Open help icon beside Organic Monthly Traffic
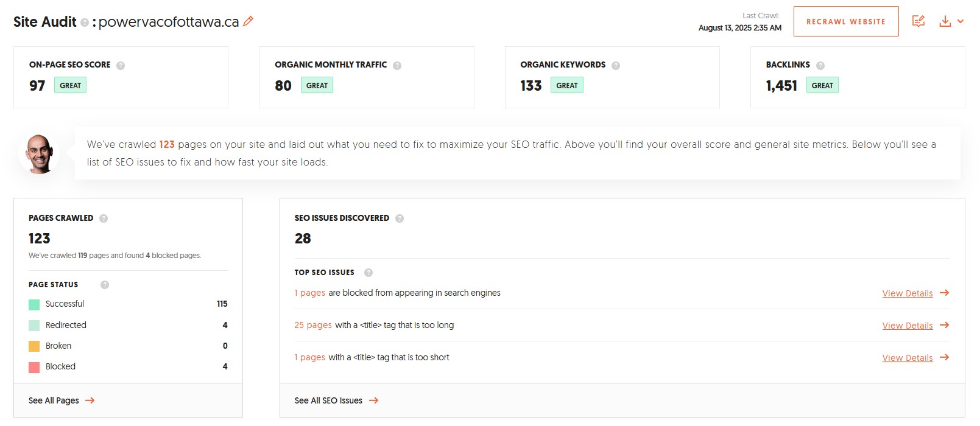Viewport: 980px width, 426px height. pyautogui.click(x=397, y=66)
